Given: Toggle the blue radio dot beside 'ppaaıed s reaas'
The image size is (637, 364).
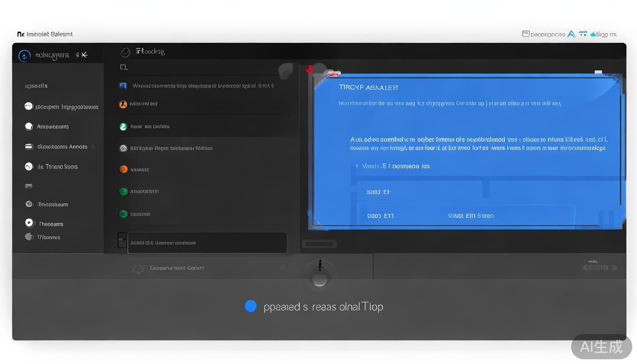Looking at the screenshot, I should [x=250, y=306].
